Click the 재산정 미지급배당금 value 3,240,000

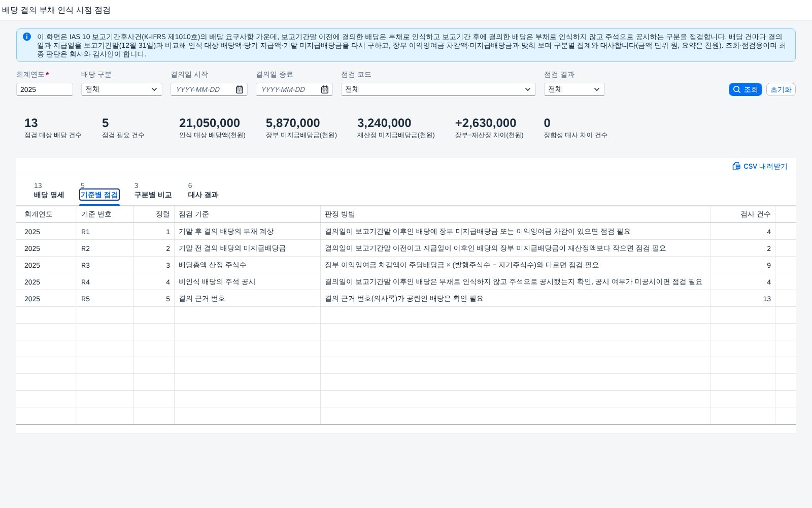point(384,123)
